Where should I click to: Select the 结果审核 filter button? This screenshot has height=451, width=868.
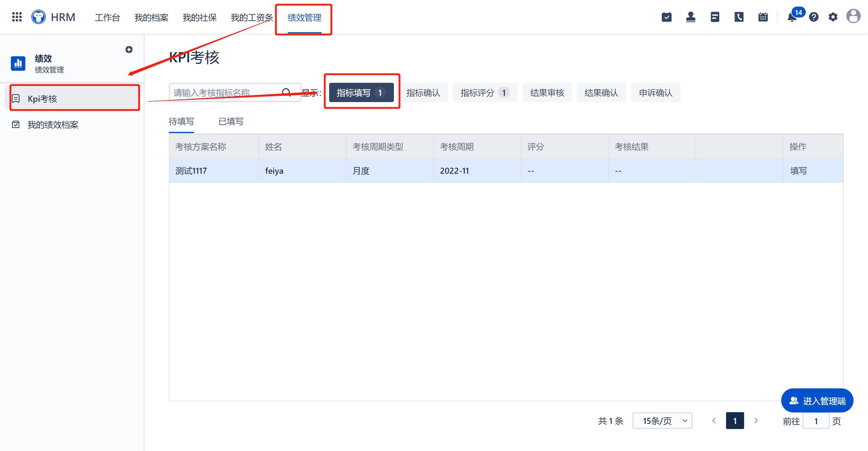(x=547, y=92)
